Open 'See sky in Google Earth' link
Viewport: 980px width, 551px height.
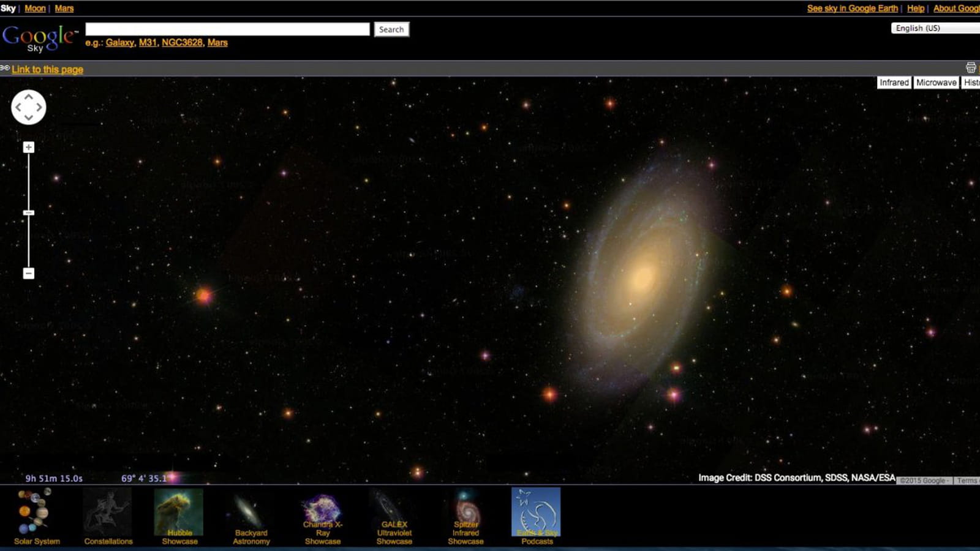tap(852, 9)
